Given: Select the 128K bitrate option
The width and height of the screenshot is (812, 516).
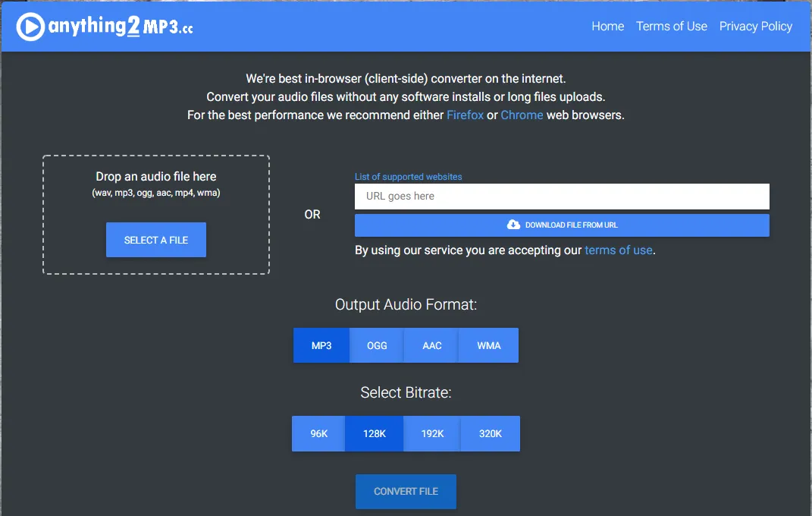Looking at the screenshot, I should point(375,434).
